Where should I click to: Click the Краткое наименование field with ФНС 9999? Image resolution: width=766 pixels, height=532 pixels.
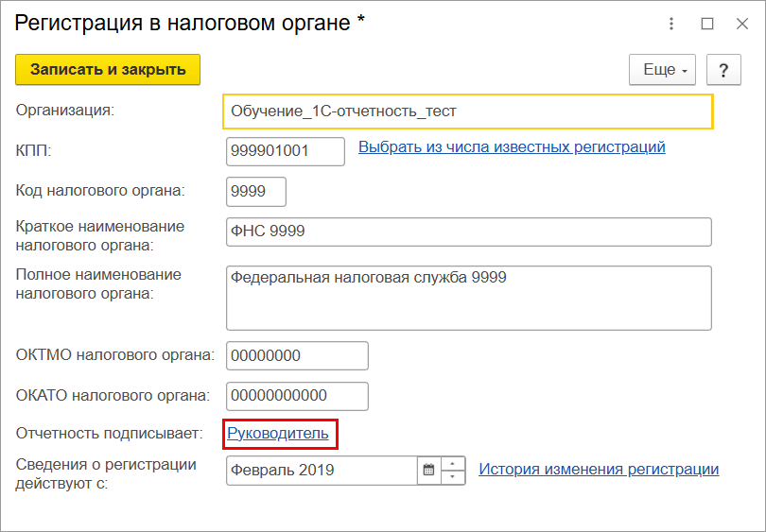tap(468, 232)
